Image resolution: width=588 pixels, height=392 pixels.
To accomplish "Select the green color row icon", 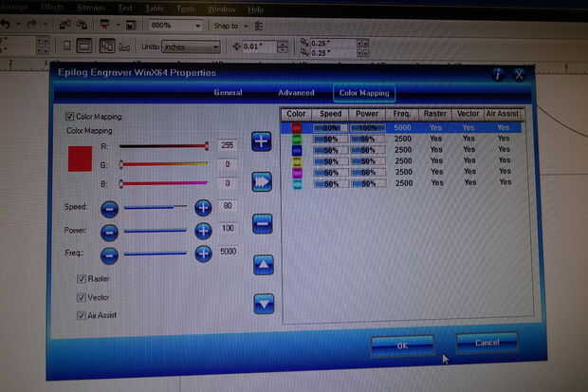I will click(297, 140).
